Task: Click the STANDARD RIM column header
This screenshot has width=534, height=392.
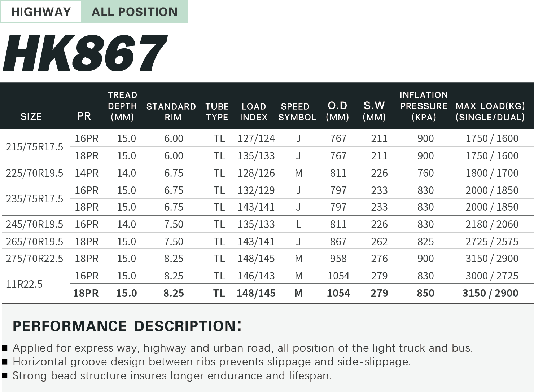Action: tap(171, 112)
